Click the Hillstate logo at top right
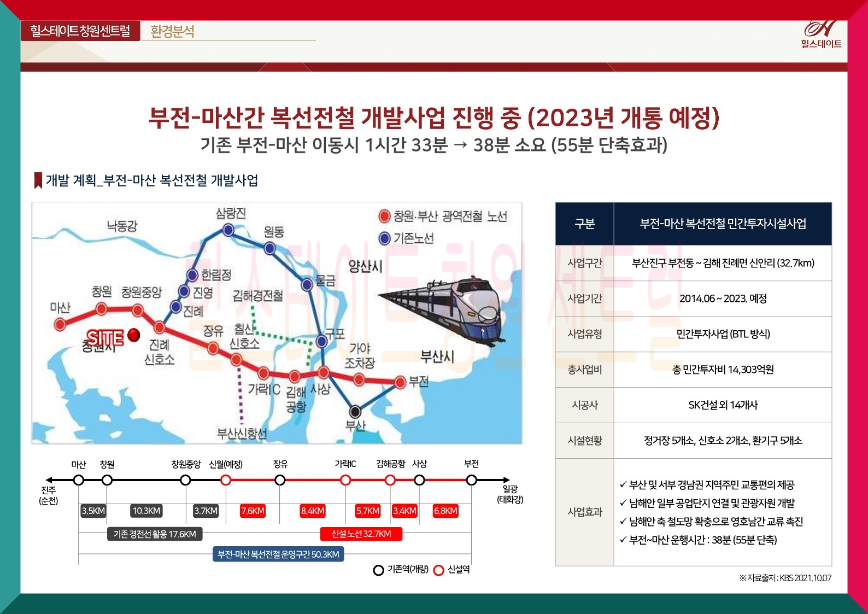Screen dimensions: 868x614 (x=821, y=34)
